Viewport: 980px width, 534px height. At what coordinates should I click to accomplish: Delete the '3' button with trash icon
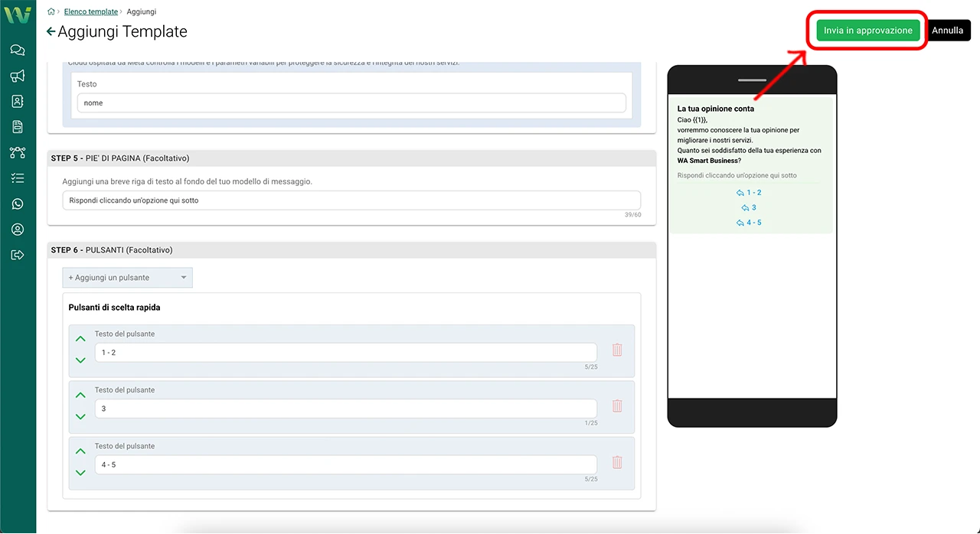617,406
